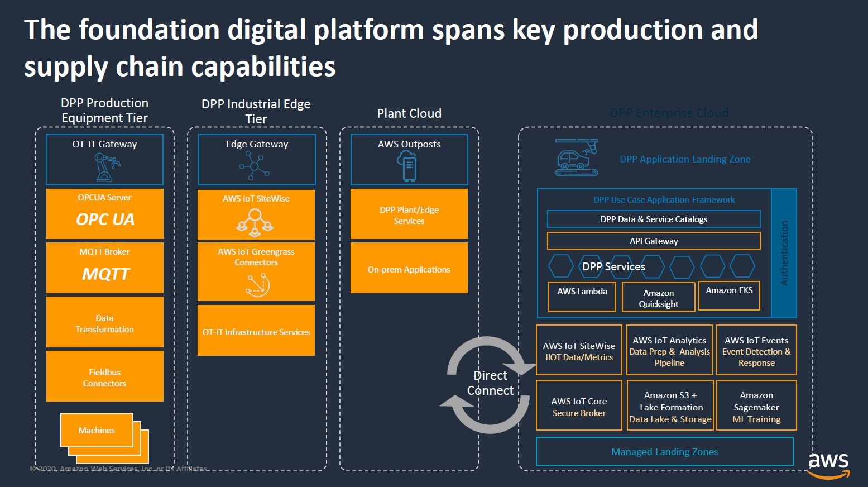Click the vertical Authentication bar
Screen dimensions: 868x487
pyautogui.click(x=784, y=253)
